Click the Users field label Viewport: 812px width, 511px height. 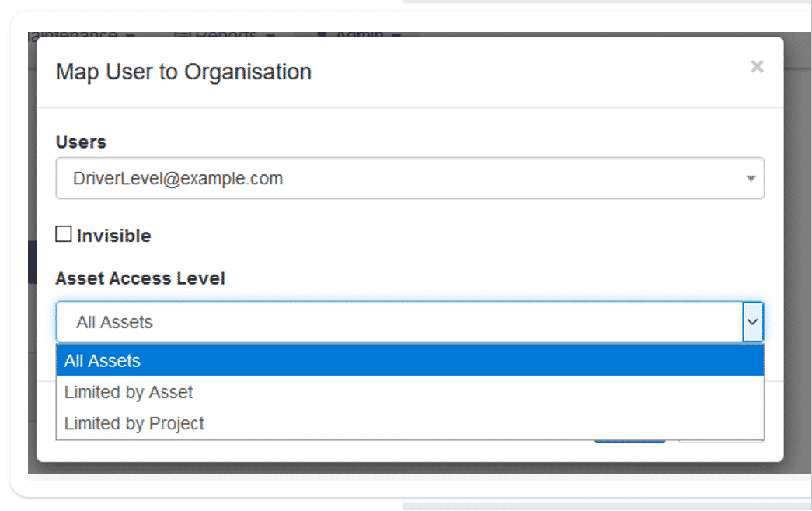coord(81,142)
